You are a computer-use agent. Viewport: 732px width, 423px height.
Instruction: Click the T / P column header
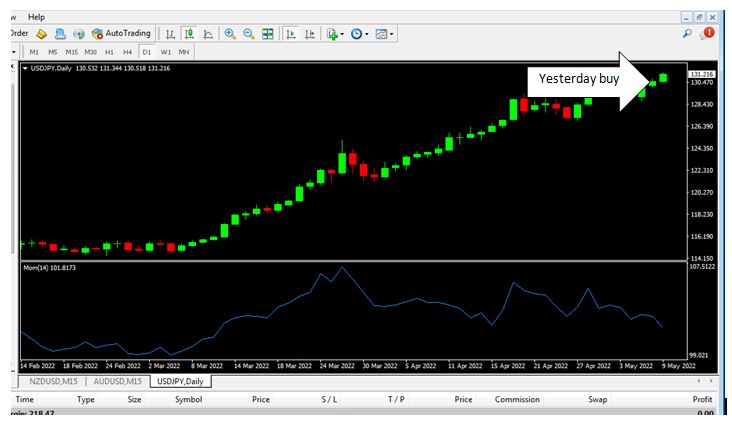[x=396, y=400]
